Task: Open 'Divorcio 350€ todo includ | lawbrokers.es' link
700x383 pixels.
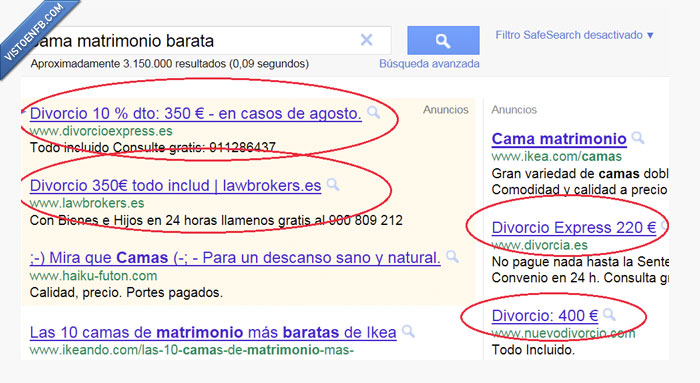Action: (x=175, y=185)
